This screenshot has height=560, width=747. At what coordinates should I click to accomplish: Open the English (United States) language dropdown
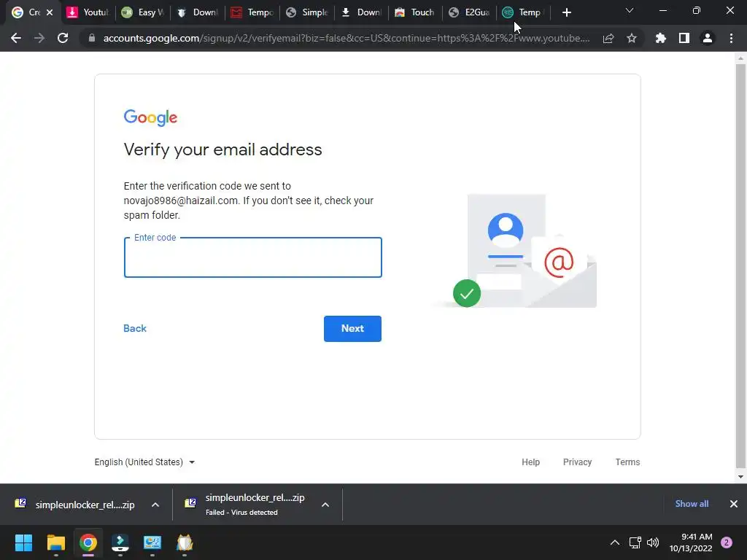pos(145,462)
